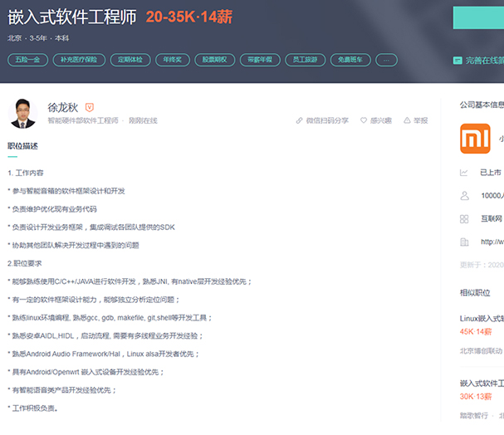Click the verified badge beside 徐龙秋
This screenshot has height=435, width=504.
[90, 107]
